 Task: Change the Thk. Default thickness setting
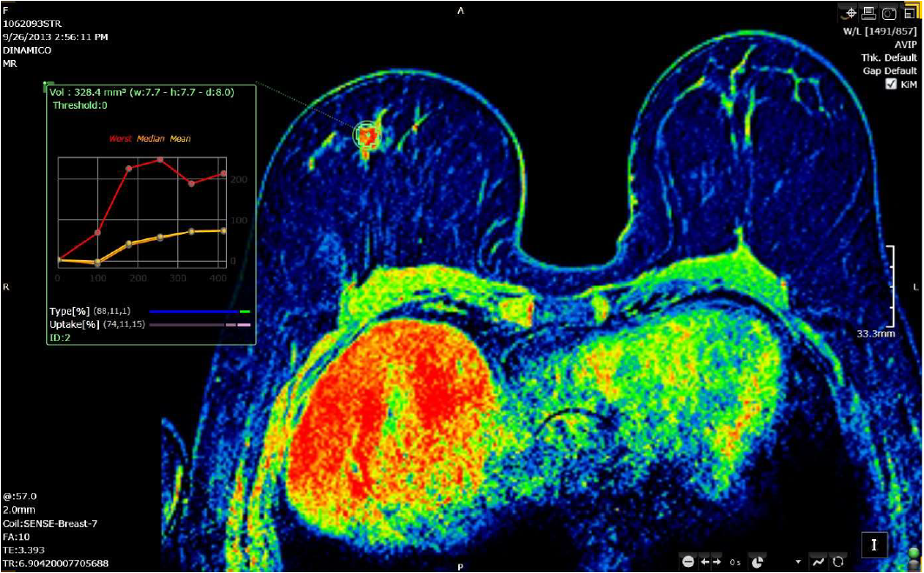888,57
